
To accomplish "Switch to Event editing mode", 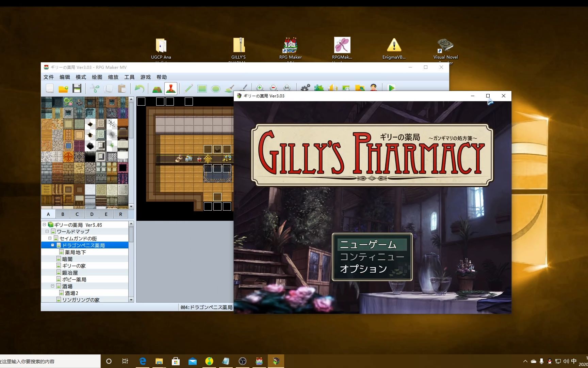I will [170, 88].
